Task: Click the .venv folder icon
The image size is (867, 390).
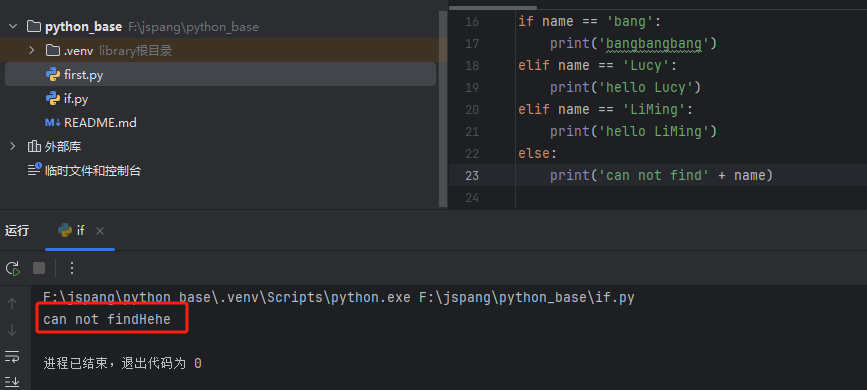Action: coord(53,51)
